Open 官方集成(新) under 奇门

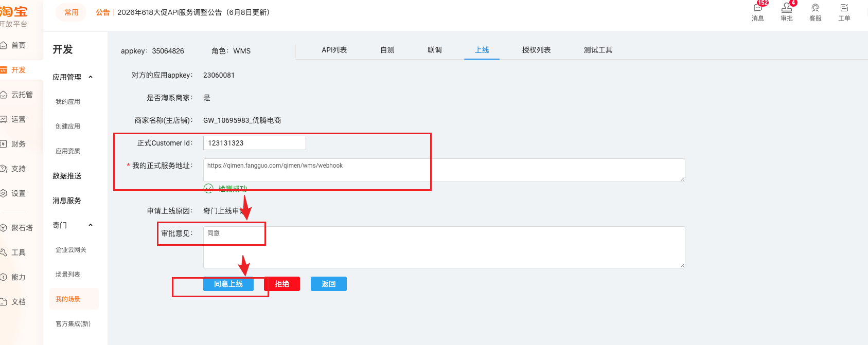pos(73,324)
